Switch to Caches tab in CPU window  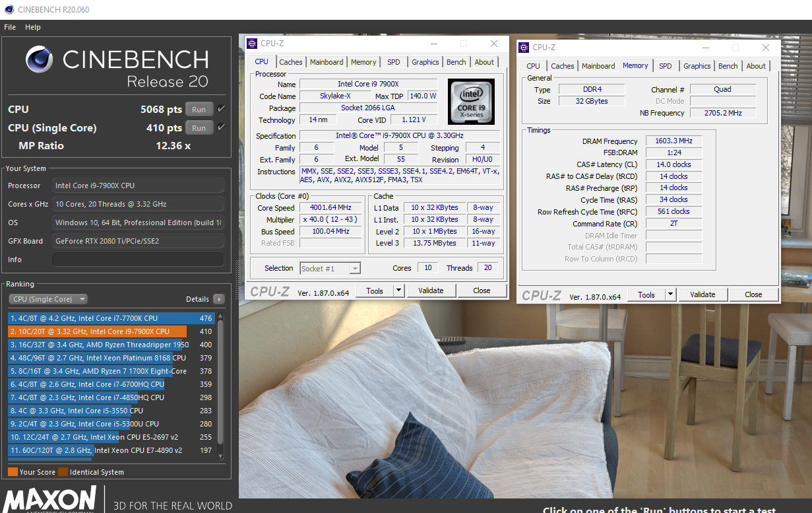click(290, 62)
